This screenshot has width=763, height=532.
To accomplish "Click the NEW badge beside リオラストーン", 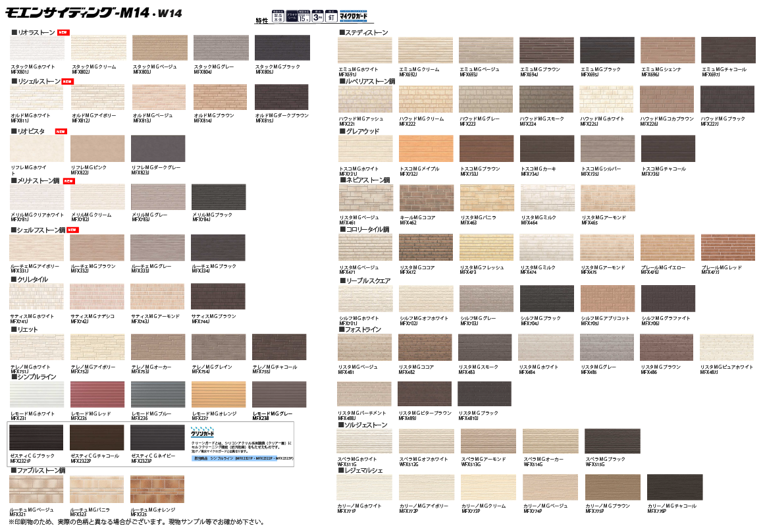I will 63,33.
